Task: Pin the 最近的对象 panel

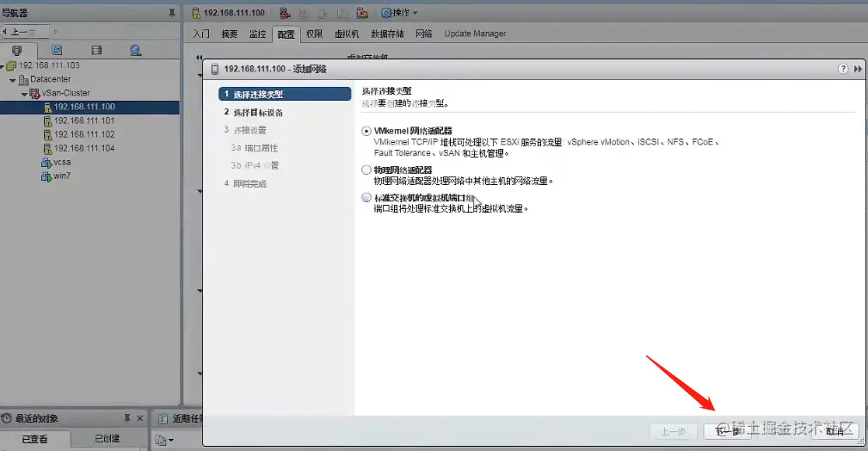Action: click(x=126, y=418)
